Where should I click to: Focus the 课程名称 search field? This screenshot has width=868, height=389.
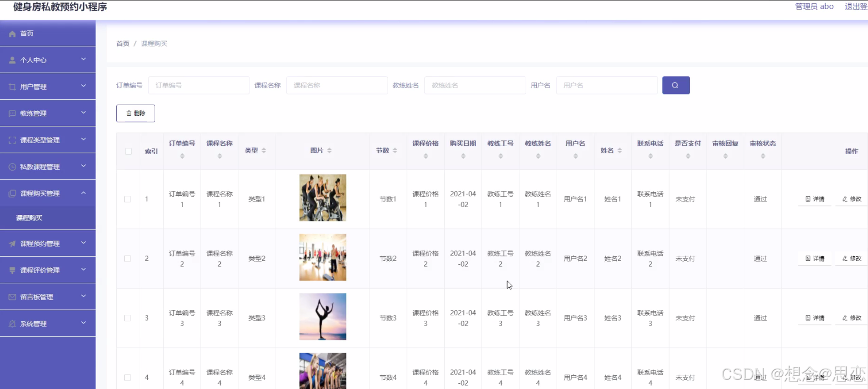click(x=337, y=85)
